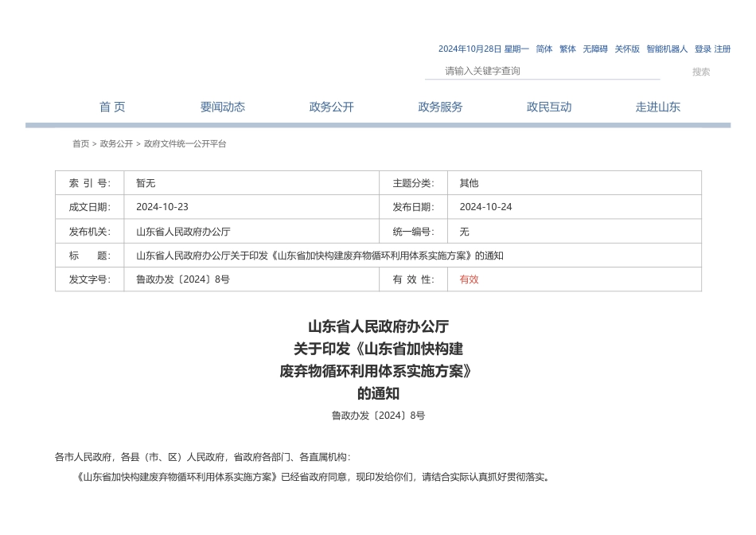Open 智能机器人 assistant
The height and width of the screenshot is (535, 756).
pos(667,49)
